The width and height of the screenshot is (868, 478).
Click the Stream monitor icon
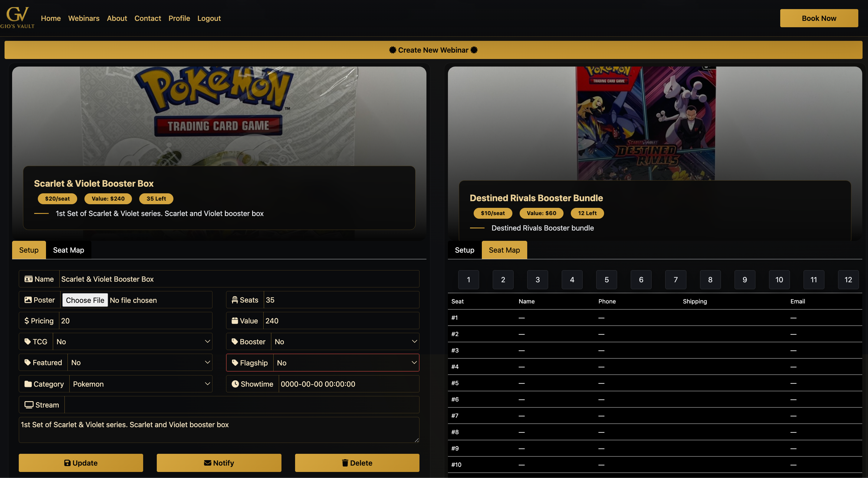(x=29, y=405)
